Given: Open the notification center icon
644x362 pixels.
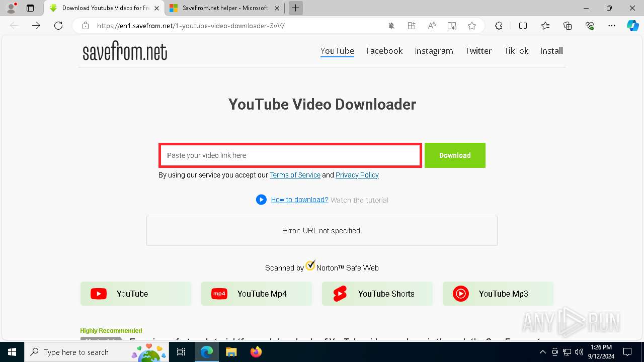Looking at the screenshot, I should click(x=627, y=352).
